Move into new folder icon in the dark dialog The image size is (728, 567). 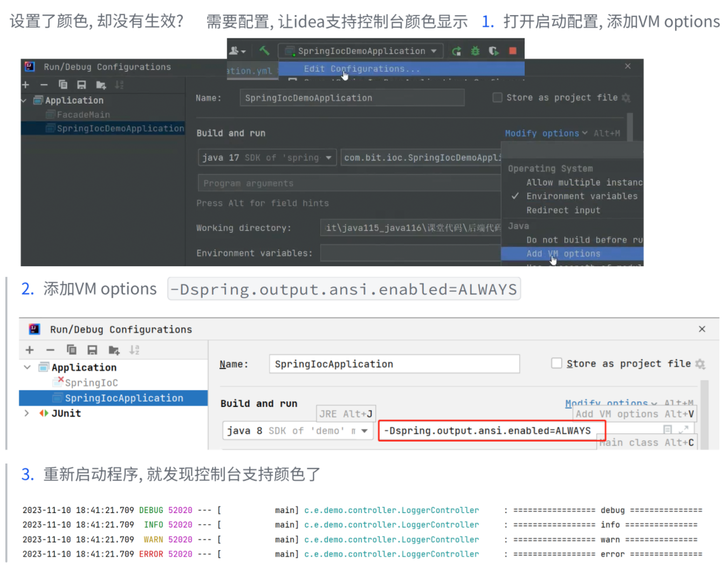click(x=101, y=85)
